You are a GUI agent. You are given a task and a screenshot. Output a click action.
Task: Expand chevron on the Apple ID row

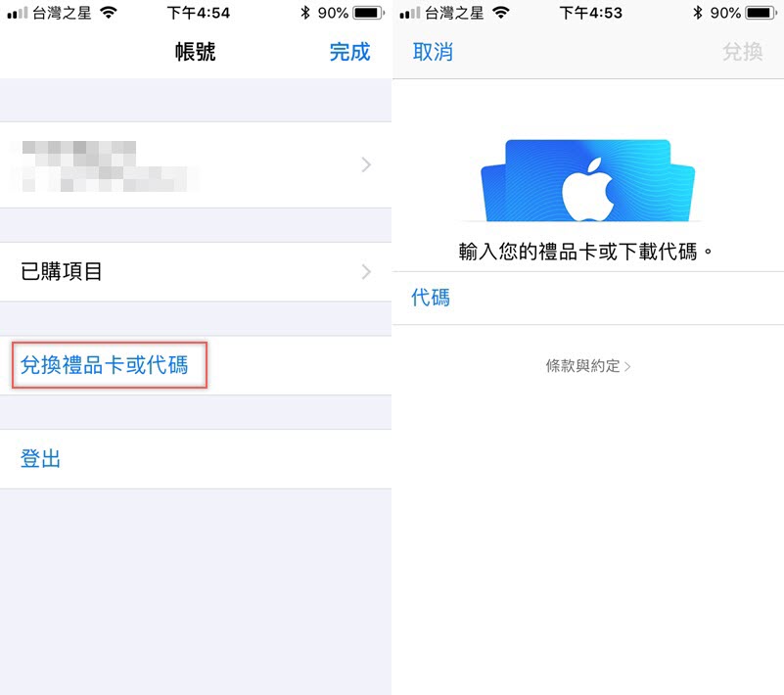[366, 164]
